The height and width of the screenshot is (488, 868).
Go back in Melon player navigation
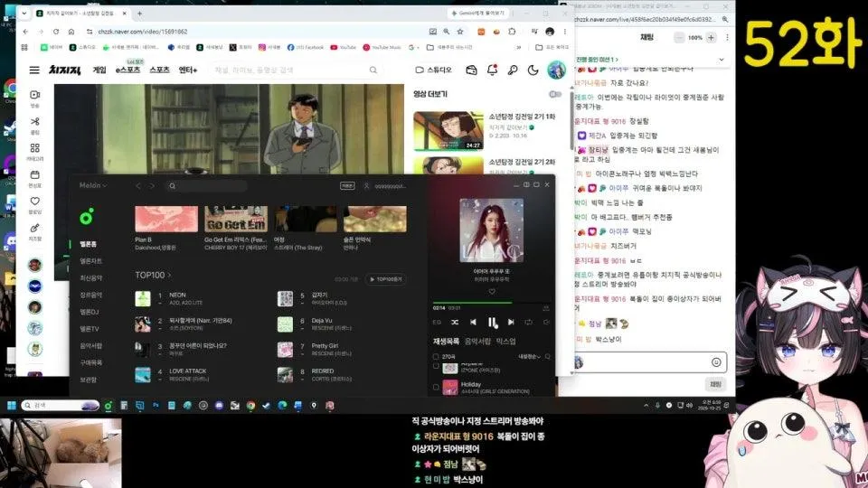pyautogui.click(x=138, y=186)
